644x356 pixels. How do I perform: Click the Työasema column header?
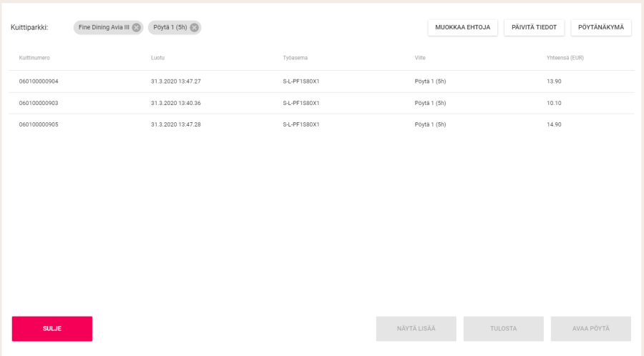coord(295,57)
